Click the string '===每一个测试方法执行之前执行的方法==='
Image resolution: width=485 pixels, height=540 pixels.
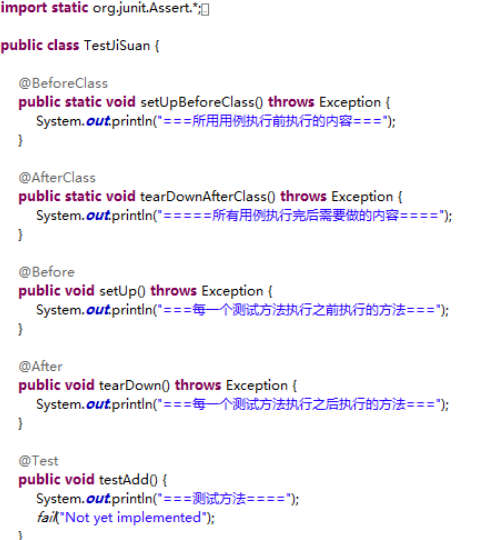[299, 310]
